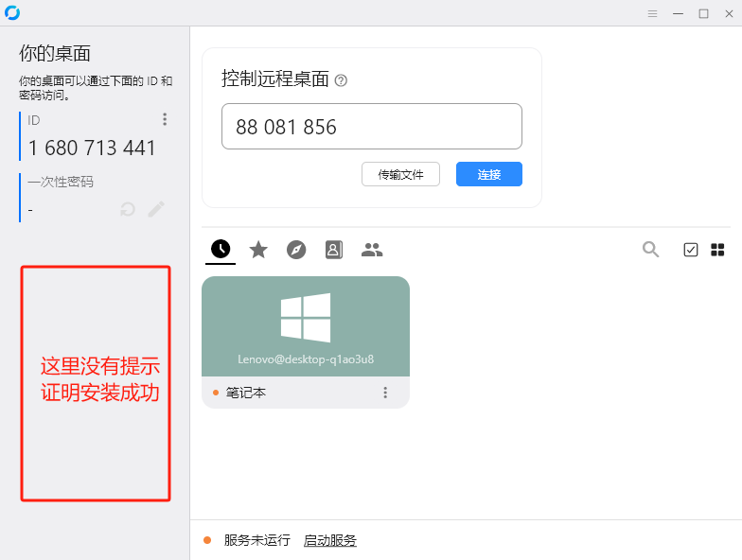Open the ID options three-dot menu
The width and height of the screenshot is (742, 560).
tap(165, 119)
